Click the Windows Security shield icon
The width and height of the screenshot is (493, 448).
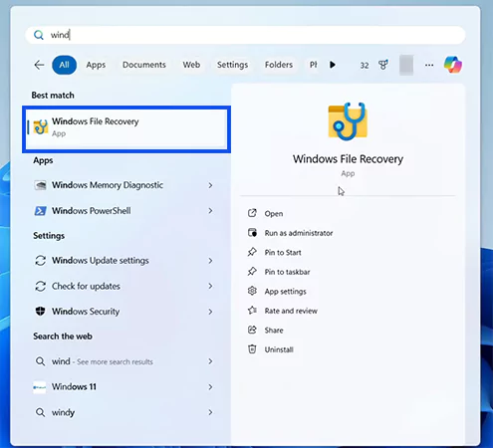click(40, 312)
